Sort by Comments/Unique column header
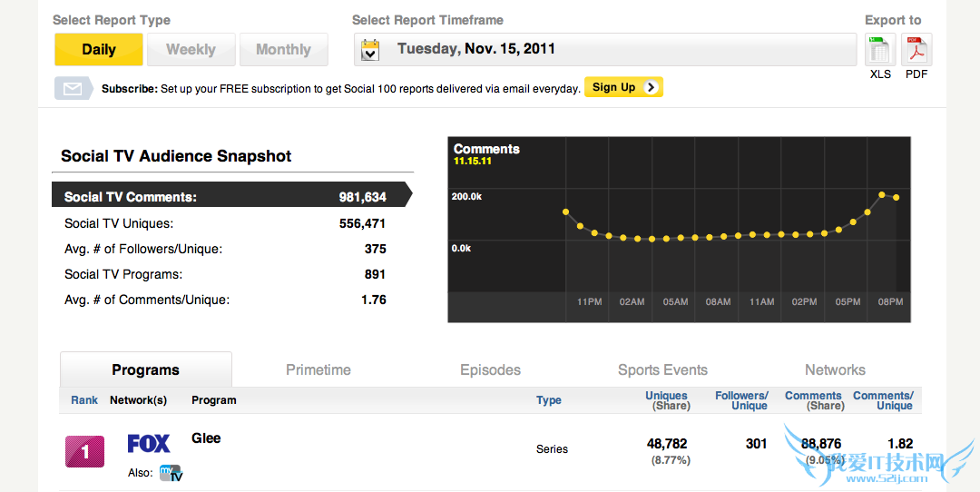This screenshot has height=492, width=980. [x=882, y=400]
